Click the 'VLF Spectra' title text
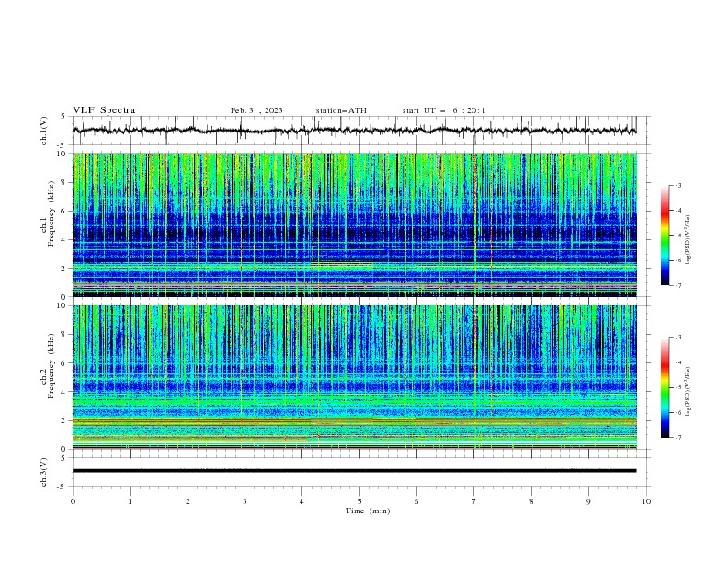Image resolution: width=728 pixels, height=563 pixels. 104,110
